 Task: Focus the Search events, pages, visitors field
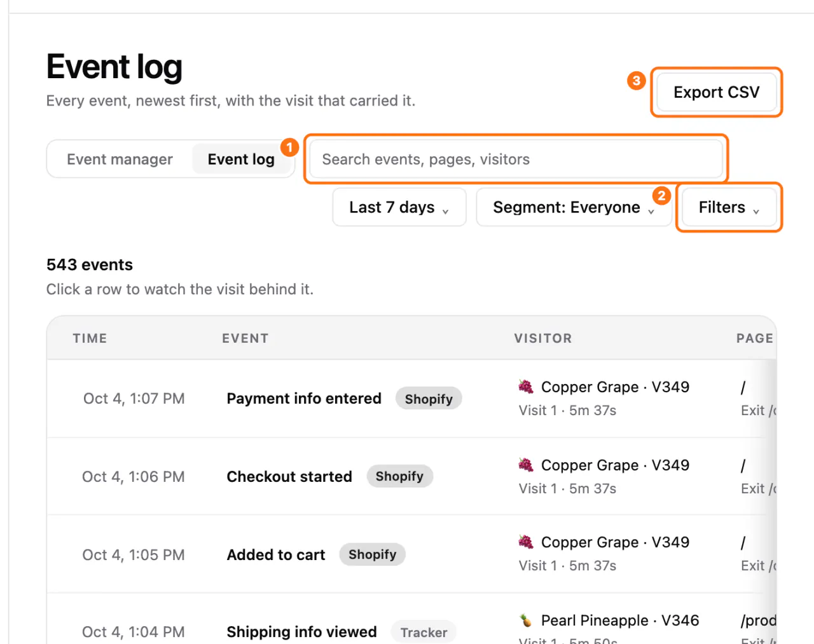pos(516,159)
